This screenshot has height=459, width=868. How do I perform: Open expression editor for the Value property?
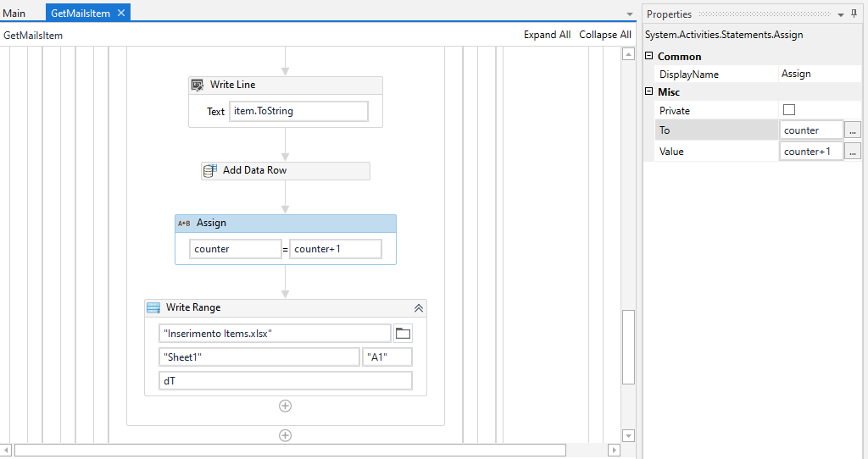click(x=853, y=152)
